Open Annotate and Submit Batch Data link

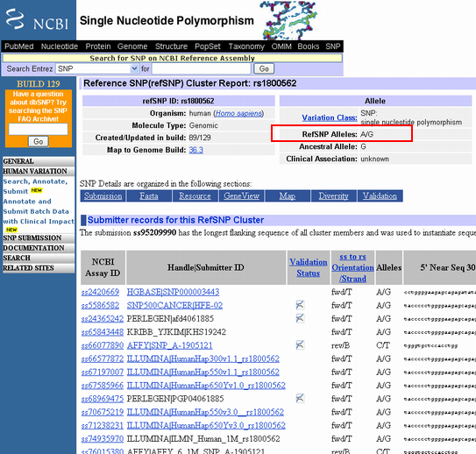pyautogui.click(x=39, y=211)
